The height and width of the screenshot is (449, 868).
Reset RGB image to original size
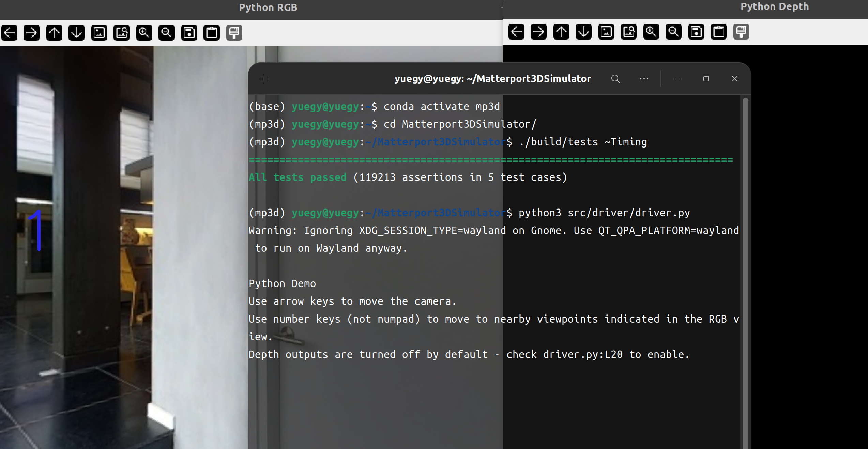(99, 33)
